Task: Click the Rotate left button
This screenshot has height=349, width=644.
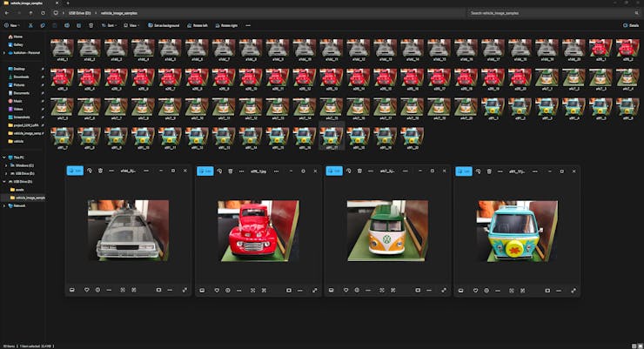Action: pos(198,25)
